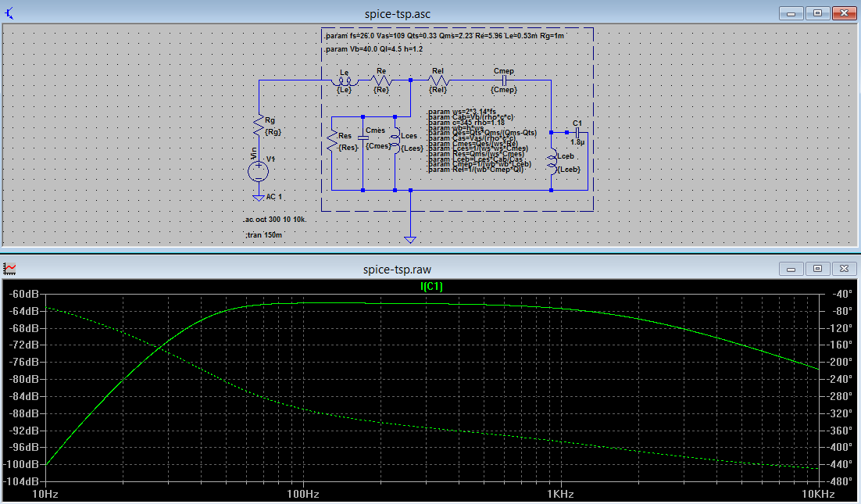Click the Le inductor symbol
Image resolution: width=861 pixels, height=504 pixels.
pos(345,80)
